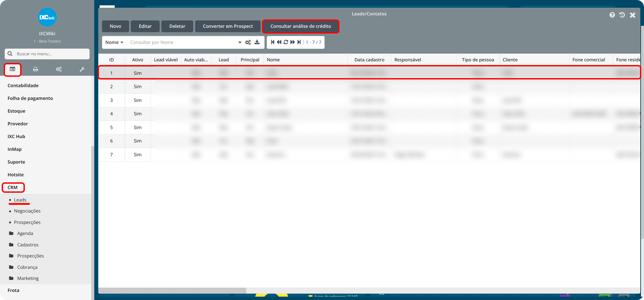Open the Hotsite menu

(16, 175)
